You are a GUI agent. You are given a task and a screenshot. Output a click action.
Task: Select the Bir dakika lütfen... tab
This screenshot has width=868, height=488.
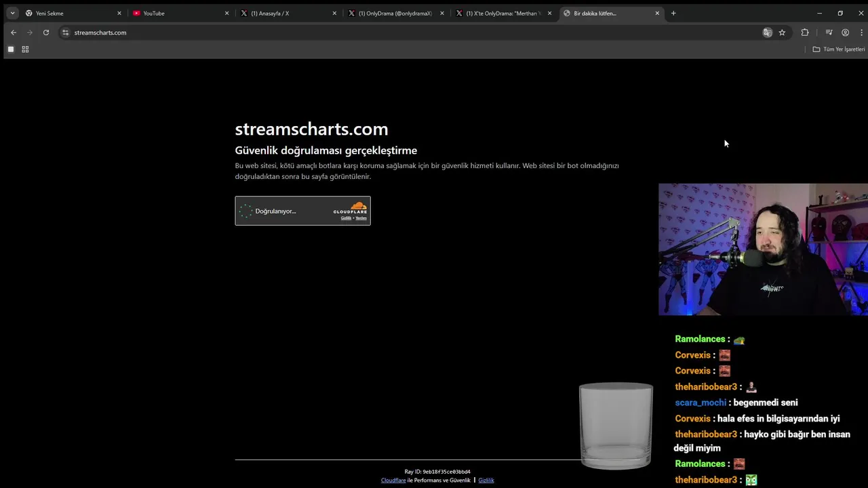(x=612, y=13)
